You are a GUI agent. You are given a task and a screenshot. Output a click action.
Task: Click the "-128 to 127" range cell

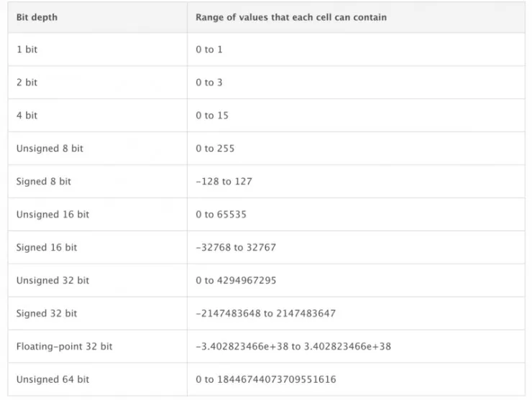(x=224, y=182)
